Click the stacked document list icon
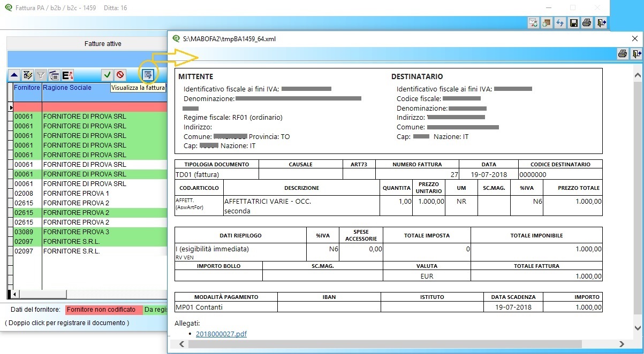Screen dimensions: 644x354 (x=54, y=75)
